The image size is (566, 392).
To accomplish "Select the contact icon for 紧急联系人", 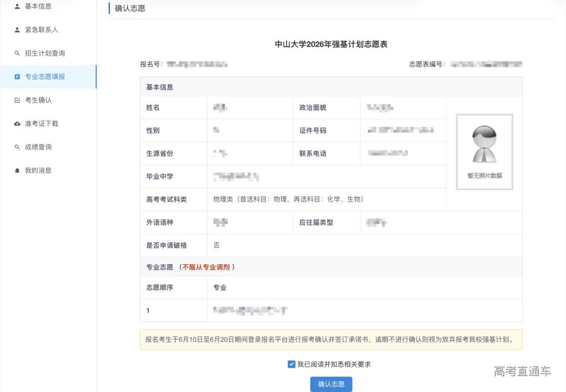I will point(17,29).
